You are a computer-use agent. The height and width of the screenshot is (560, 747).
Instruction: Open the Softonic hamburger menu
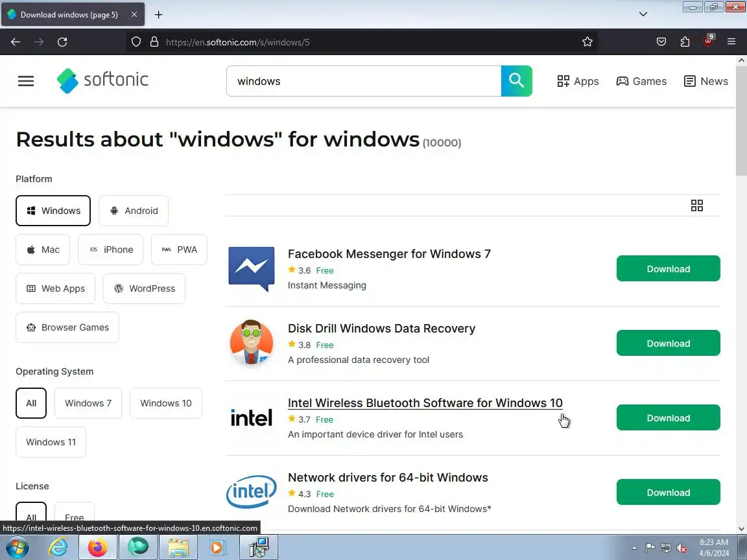point(26,81)
